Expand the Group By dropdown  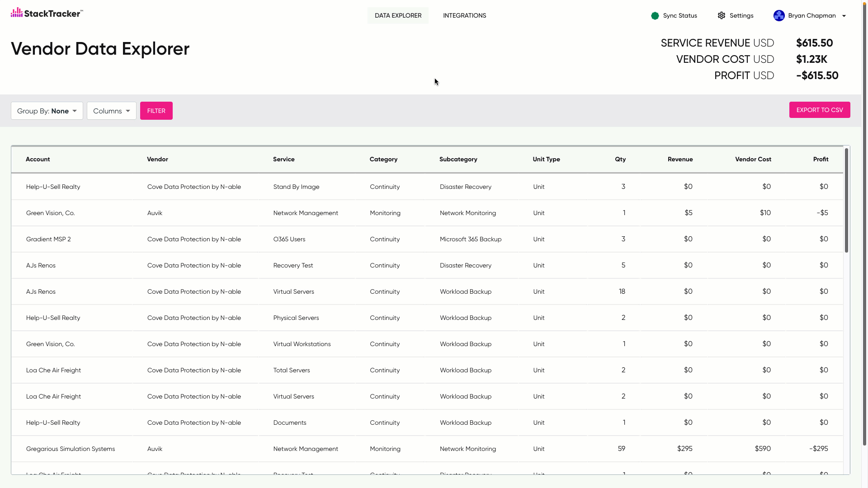point(47,110)
